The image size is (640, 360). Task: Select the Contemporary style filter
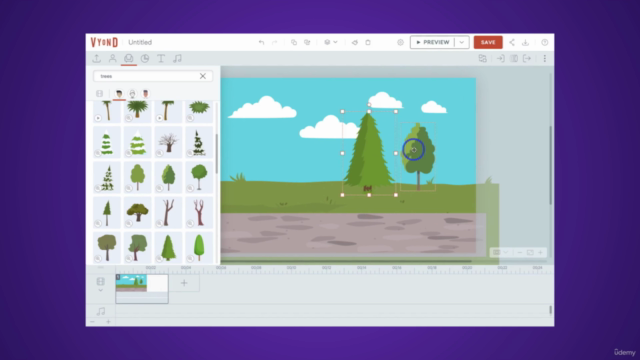pos(119,93)
